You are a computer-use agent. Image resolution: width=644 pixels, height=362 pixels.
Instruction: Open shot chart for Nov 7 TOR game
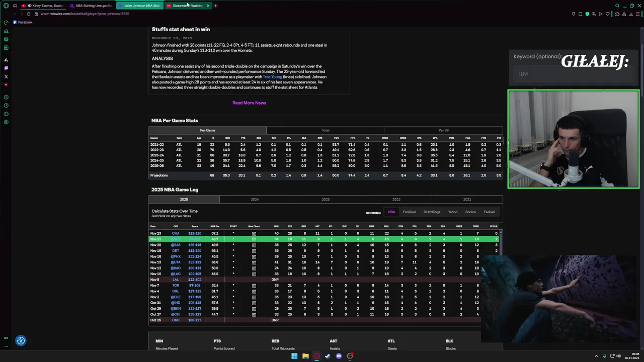[x=254, y=286]
